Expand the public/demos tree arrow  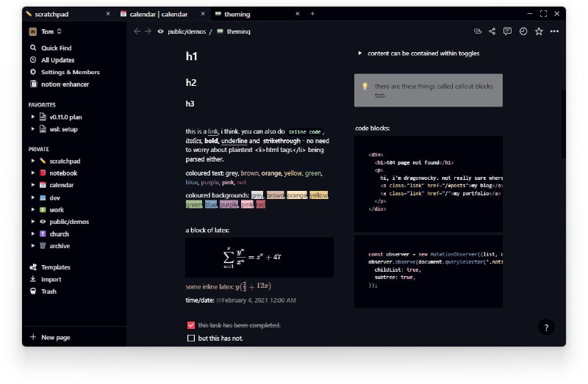point(33,222)
